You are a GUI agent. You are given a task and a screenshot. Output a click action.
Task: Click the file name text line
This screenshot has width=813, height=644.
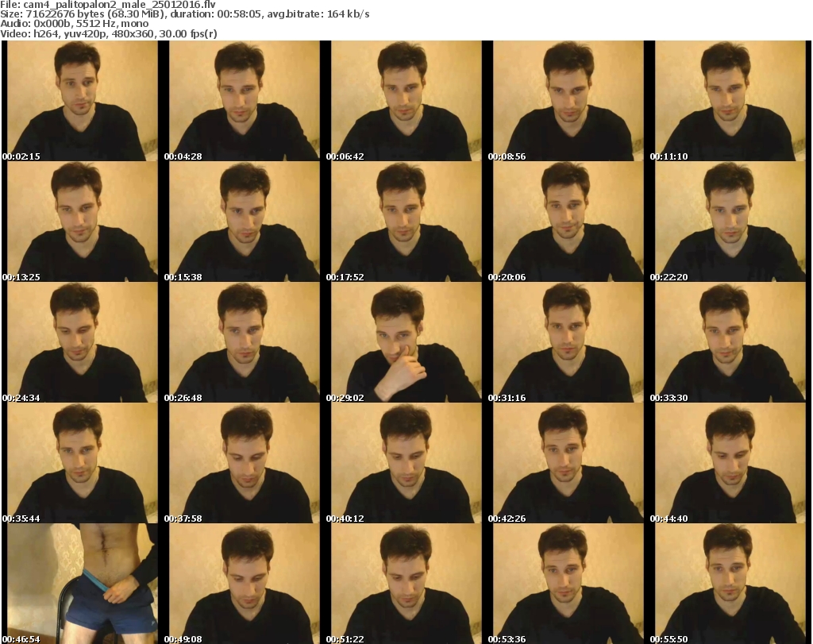(x=108, y=4)
